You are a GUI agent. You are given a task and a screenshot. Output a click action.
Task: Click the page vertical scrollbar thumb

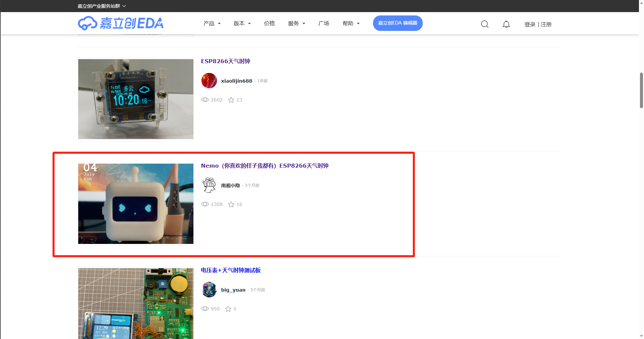click(641, 90)
